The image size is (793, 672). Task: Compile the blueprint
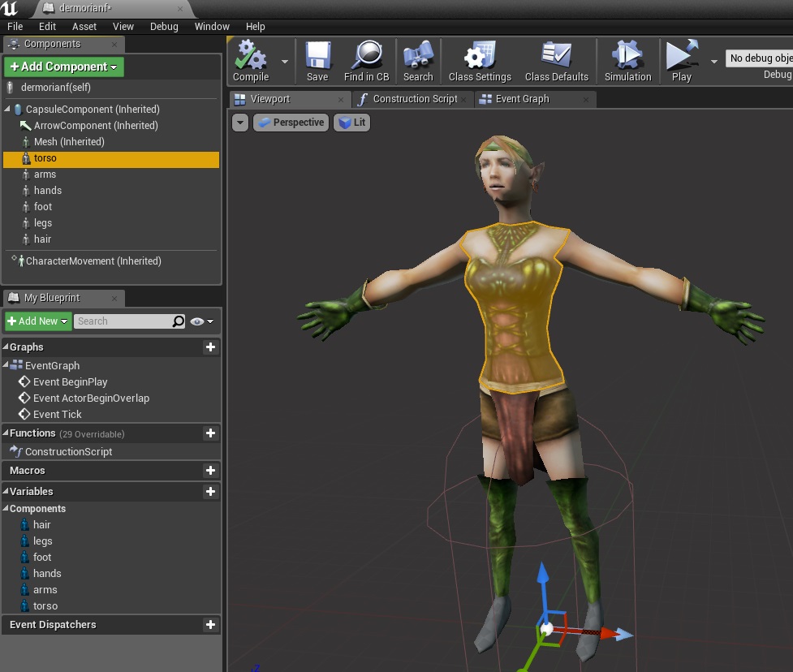251,61
